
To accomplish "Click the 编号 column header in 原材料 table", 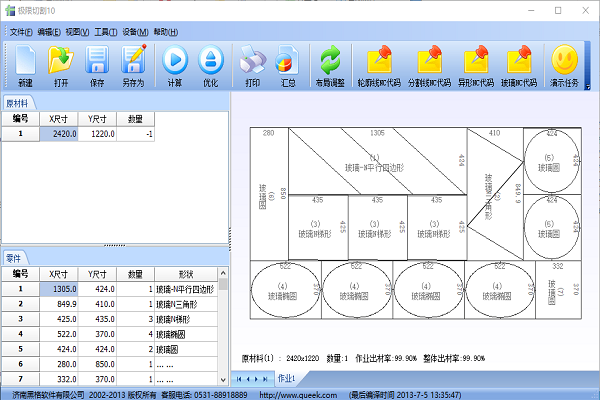I will click(x=21, y=119).
